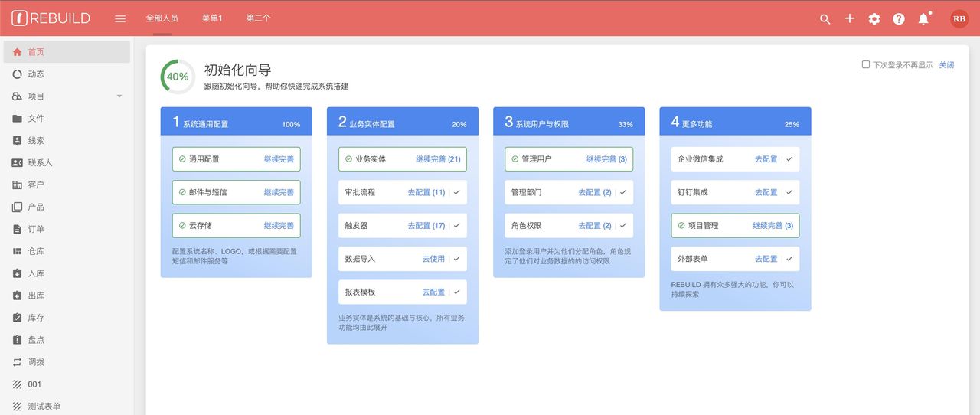Screen dimensions: 980x415
Task: Open the settings gear icon
Action: click(874, 19)
